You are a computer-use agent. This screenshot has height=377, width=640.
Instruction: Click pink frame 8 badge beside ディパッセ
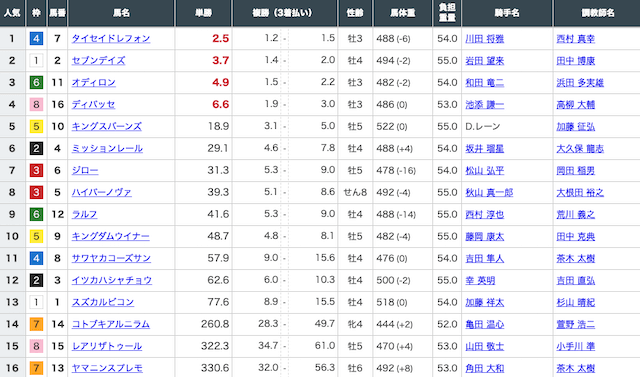[36, 104]
